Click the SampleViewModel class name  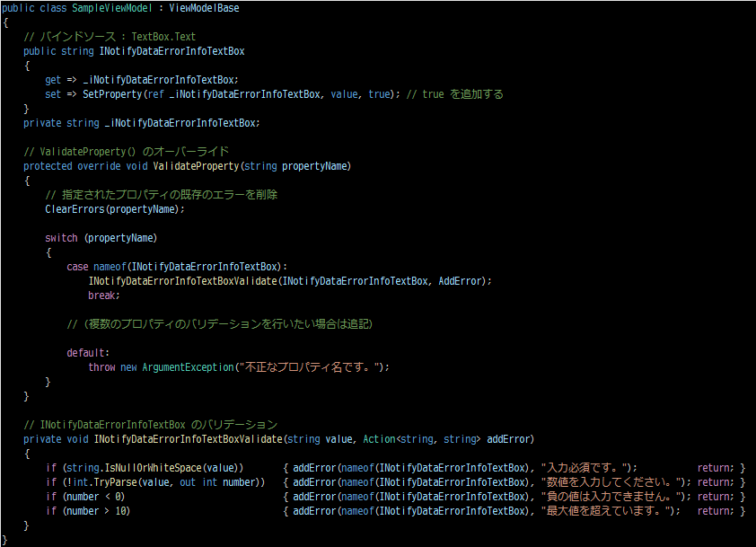tap(112, 8)
